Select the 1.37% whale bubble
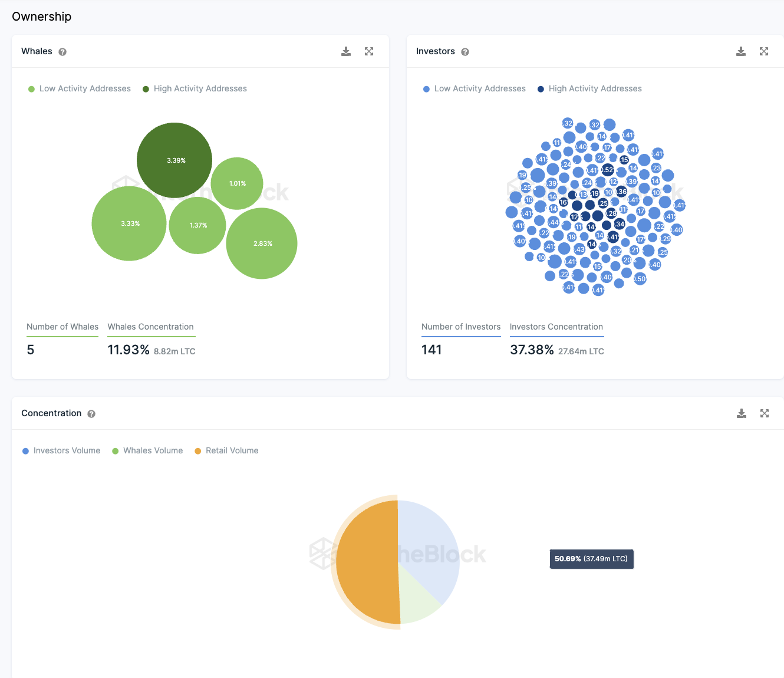Image resolution: width=784 pixels, height=678 pixels. (x=197, y=225)
